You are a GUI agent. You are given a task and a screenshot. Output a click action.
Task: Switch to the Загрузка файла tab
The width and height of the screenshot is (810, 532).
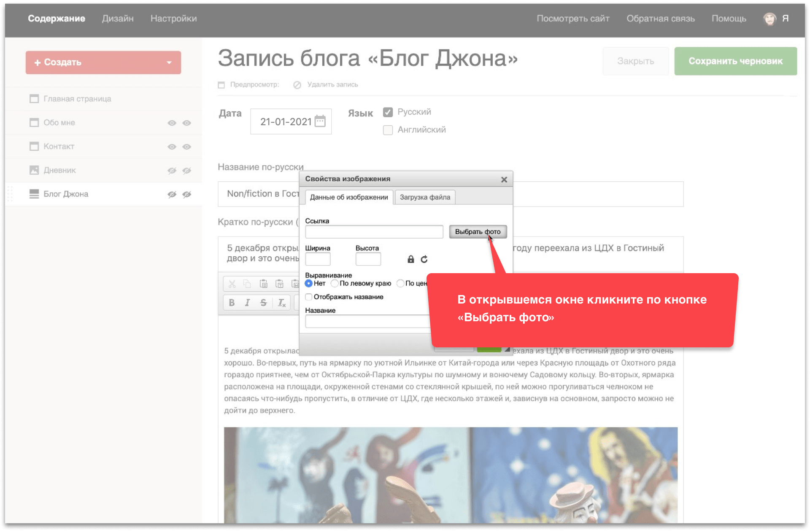tap(425, 197)
